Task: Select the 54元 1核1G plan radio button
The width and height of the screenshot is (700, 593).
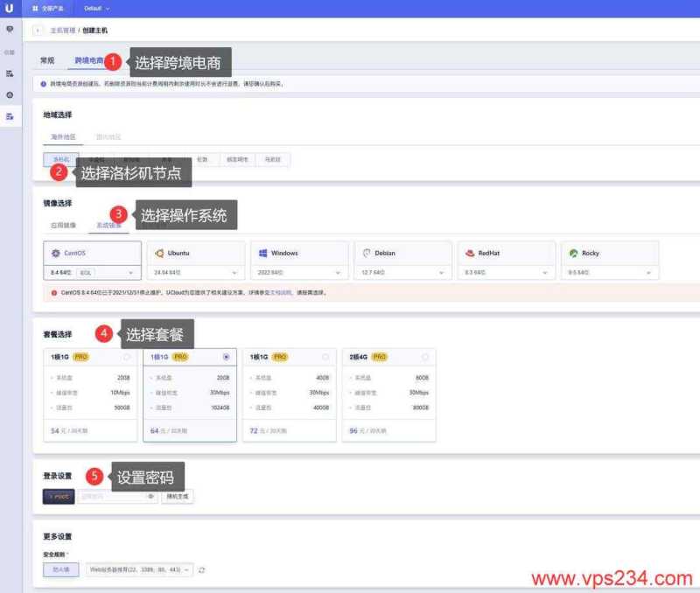Action: click(x=128, y=357)
